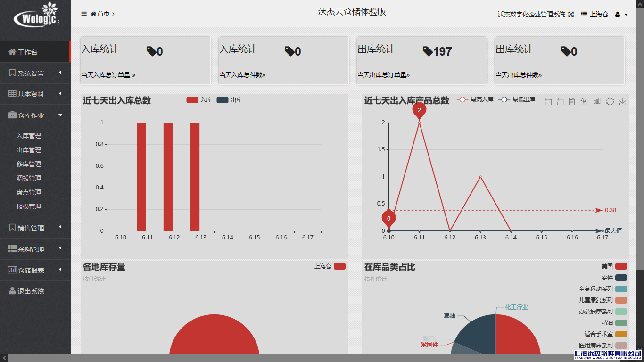Click the 6.13 line data point

pyautogui.click(x=480, y=177)
